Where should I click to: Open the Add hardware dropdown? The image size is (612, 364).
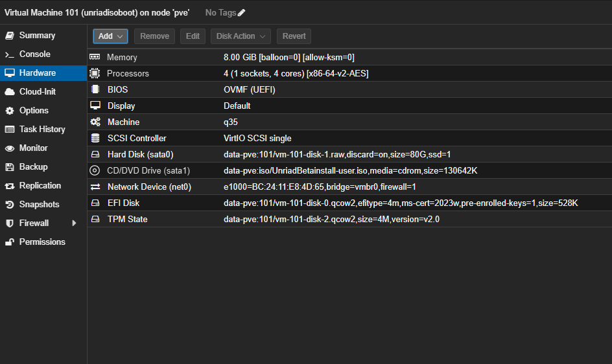(110, 36)
